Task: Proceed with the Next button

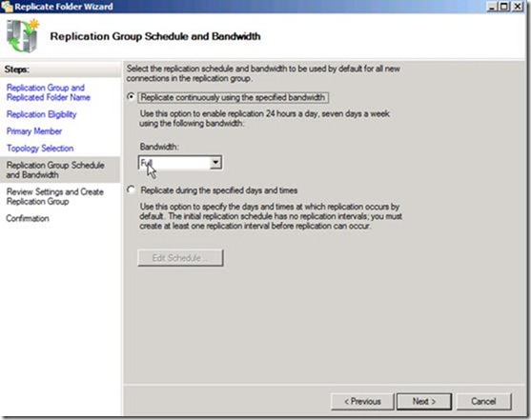Action: [424, 401]
